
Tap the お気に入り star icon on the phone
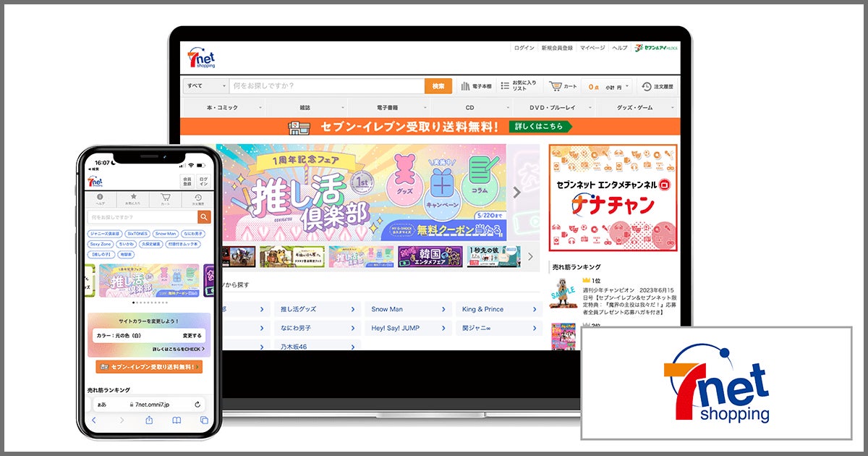tap(132, 198)
